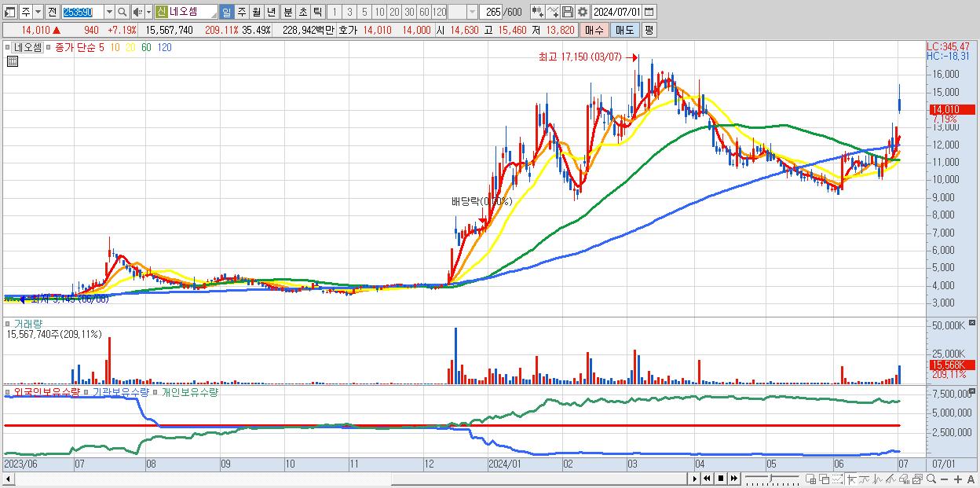This screenshot has width=980, height=488.
Task: Toggle the 네오셈 legend checkbox on chart
Action: pyautogui.click(x=9, y=48)
